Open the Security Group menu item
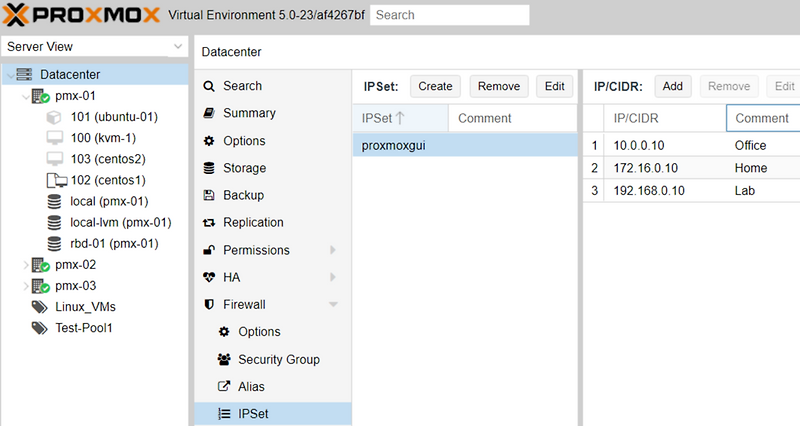The height and width of the screenshot is (426, 800). [278, 359]
